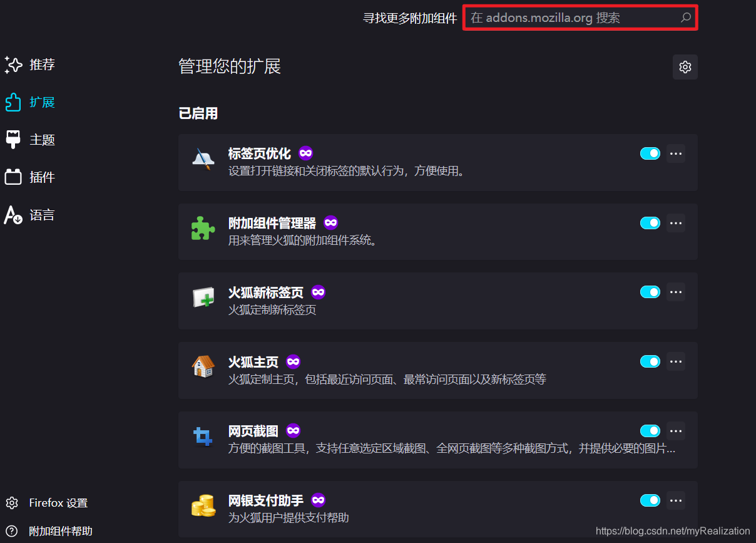This screenshot has height=543, width=756.
Task: Open more options menu for 火狐主页
Action: click(x=676, y=361)
